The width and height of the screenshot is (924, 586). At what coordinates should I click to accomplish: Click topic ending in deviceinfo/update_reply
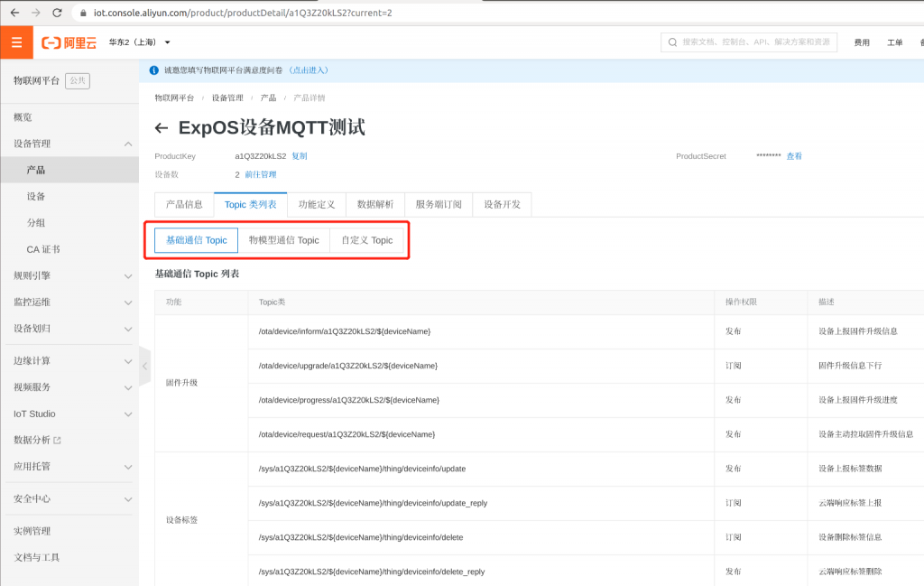click(373, 504)
